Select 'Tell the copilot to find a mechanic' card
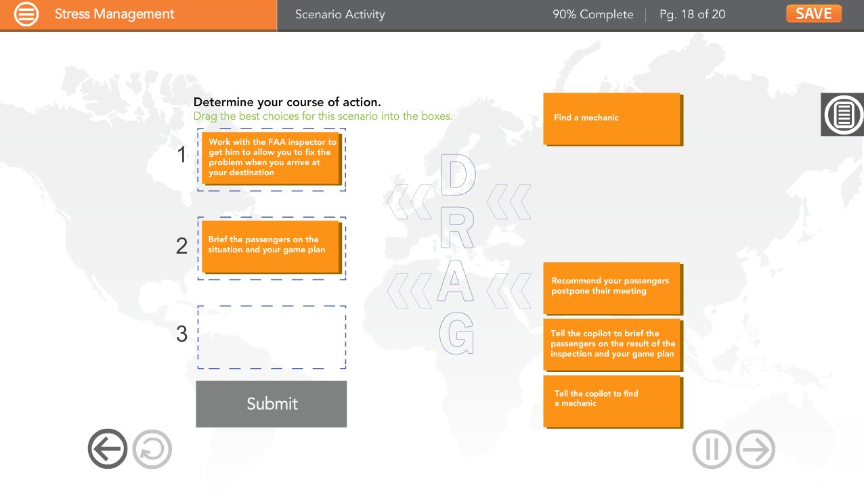The image size is (864, 504). coord(613,401)
